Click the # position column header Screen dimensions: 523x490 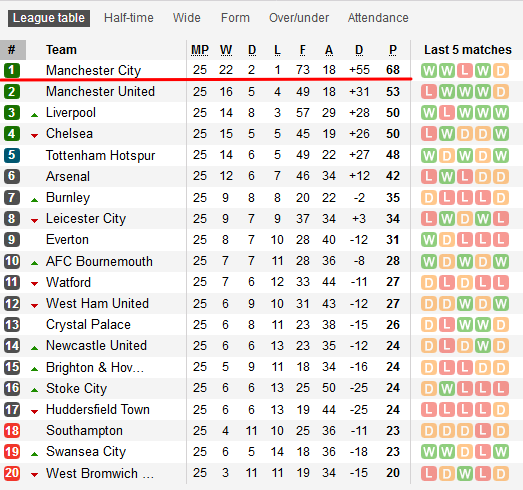(12, 50)
